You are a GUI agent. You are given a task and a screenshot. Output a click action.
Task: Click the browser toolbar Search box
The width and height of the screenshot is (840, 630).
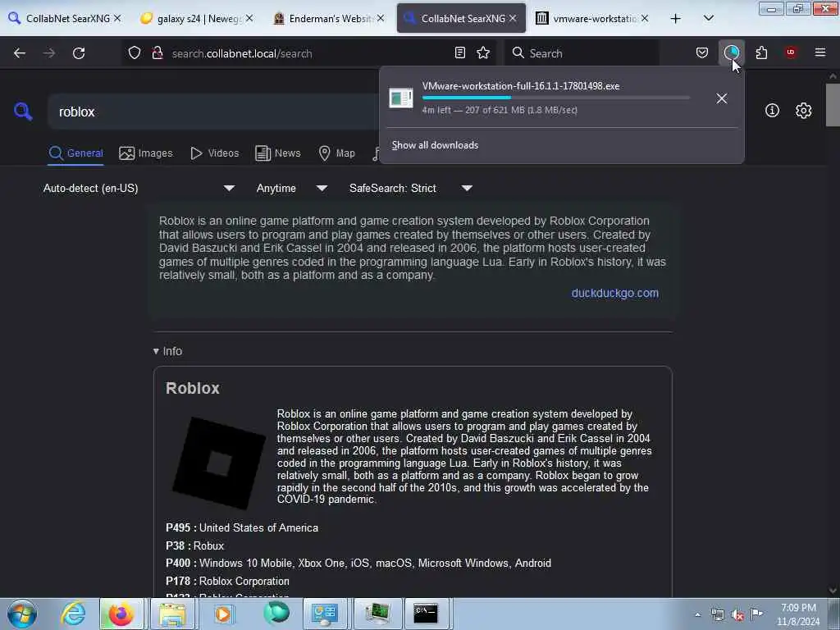tap(582, 53)
